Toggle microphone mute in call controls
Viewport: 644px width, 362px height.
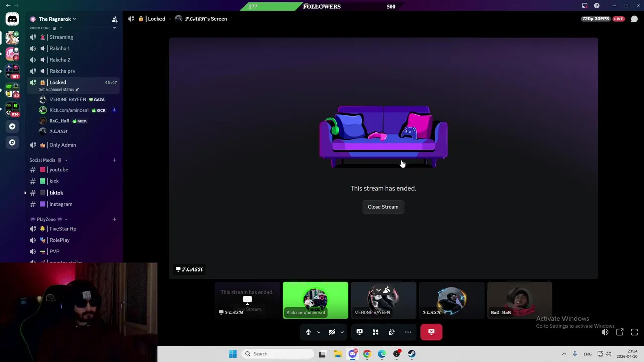pos(308,332)
